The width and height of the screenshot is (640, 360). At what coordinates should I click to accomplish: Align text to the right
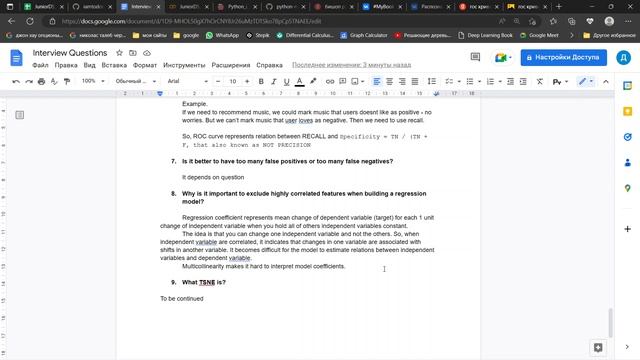point(402,82)
